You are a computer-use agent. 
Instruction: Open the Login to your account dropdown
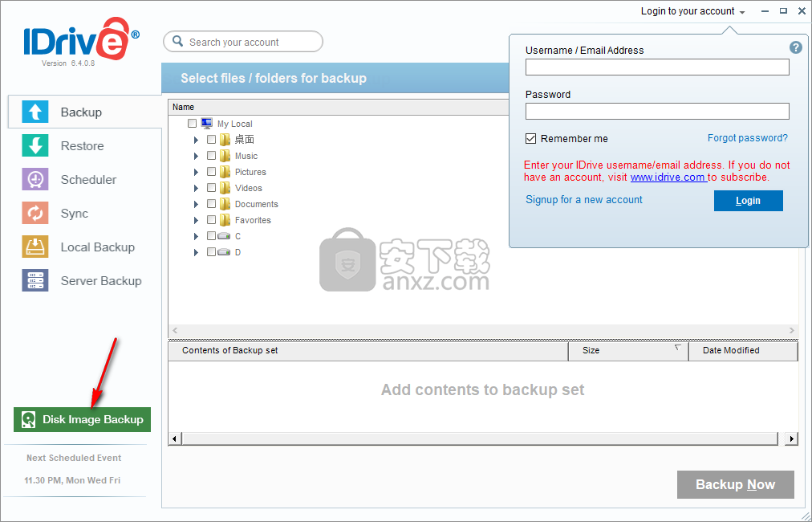693,11
